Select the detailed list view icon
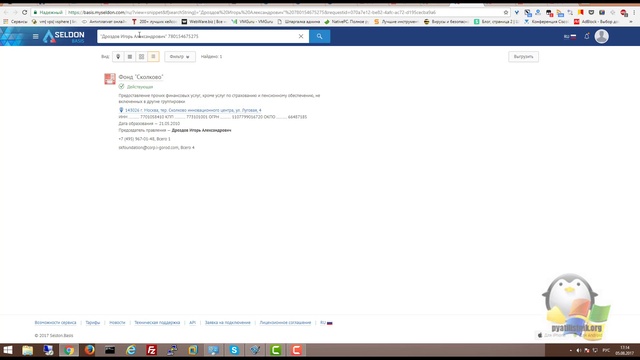This screenshot has height=360, width=640. [x=153, y=57]
